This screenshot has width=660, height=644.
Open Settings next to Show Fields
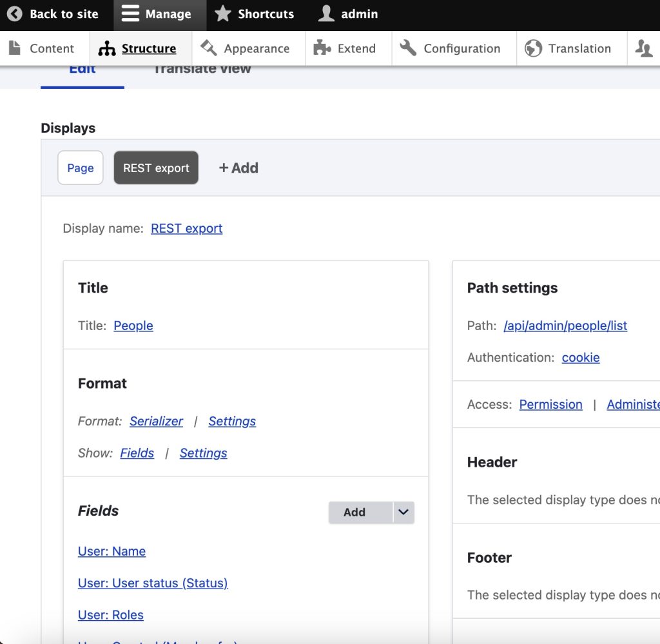tap(203, 453)
